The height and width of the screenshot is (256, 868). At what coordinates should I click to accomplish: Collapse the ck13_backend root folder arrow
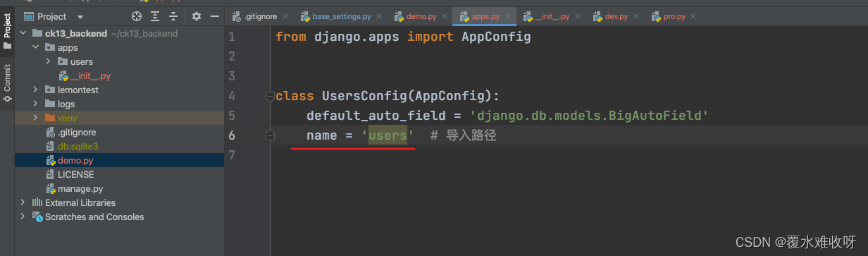(x=24, y=33)
